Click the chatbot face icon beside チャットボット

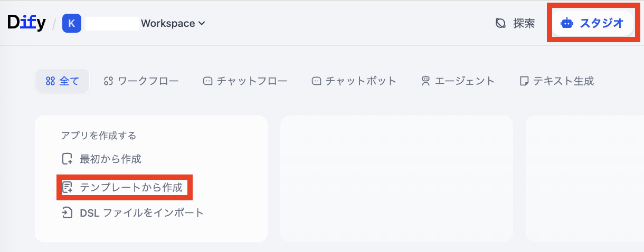pos(317,81)
